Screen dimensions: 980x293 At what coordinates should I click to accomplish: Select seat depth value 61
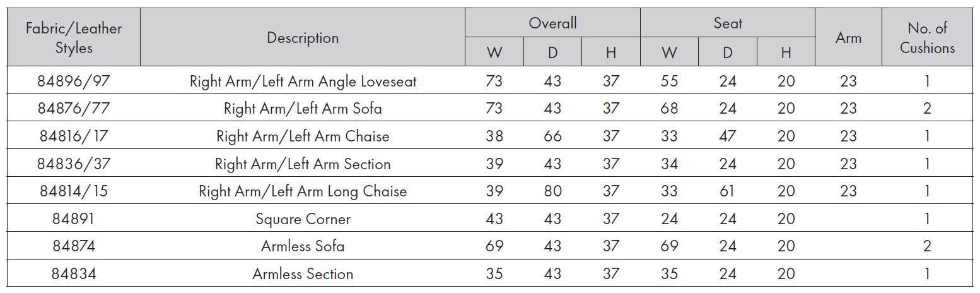click(x=728, y=191)
